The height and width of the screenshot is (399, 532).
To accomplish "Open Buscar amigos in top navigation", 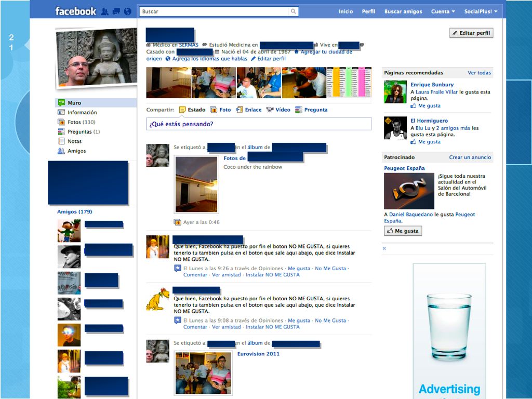I will click(403, 11).
